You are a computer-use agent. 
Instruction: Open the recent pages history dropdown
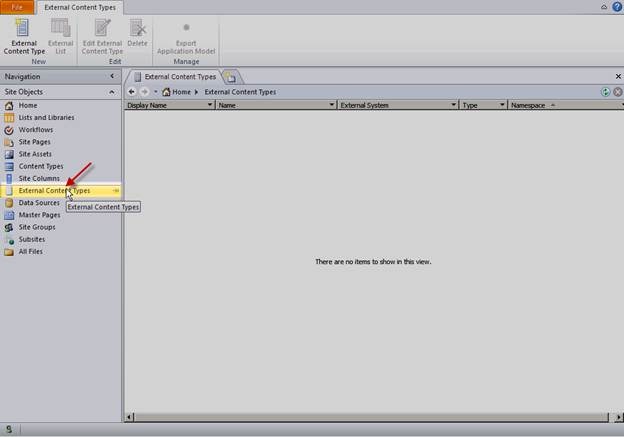point(156,92)
